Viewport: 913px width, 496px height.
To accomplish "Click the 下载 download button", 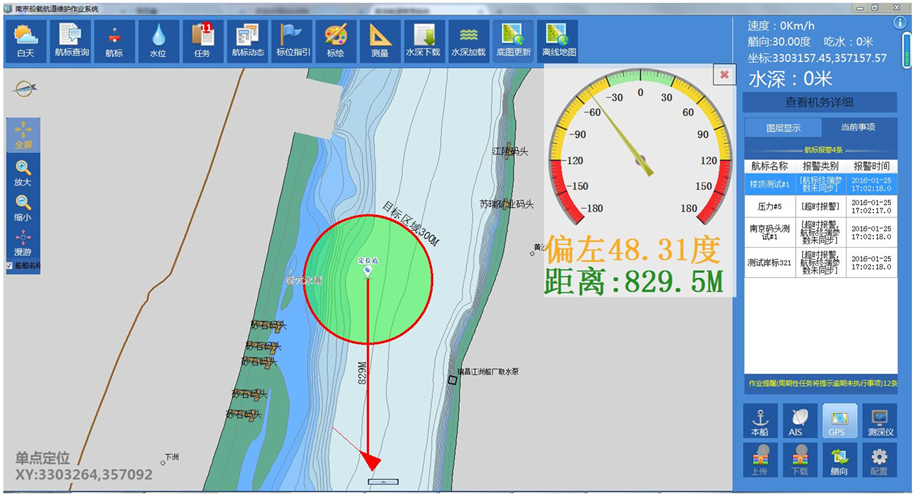I will click(x=799, y=460).
